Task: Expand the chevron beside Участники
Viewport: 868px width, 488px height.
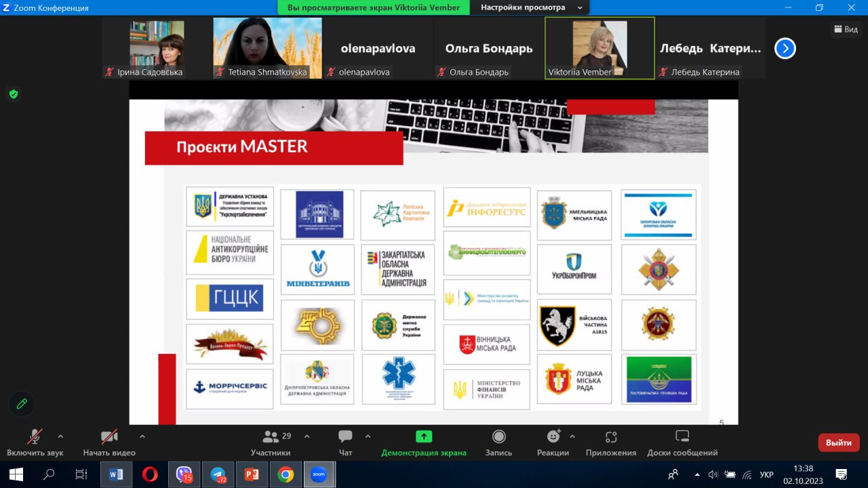Action: (x=307, y=436)
